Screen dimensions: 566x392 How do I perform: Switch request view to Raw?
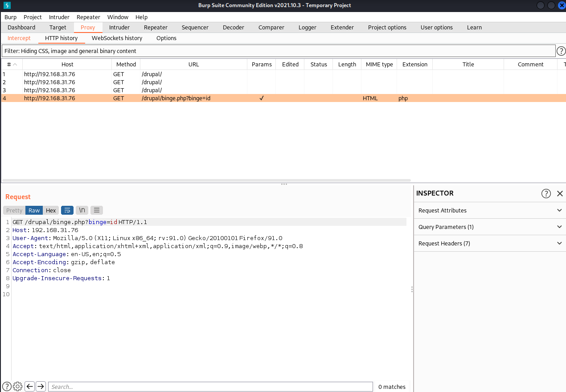[x=34, y=210]
